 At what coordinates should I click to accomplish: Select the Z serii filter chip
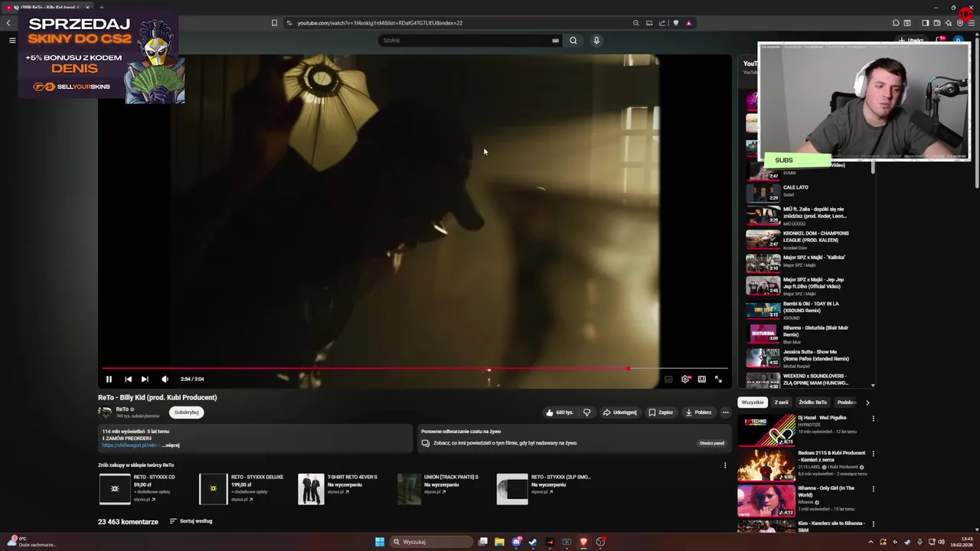(x=781, y=403)
